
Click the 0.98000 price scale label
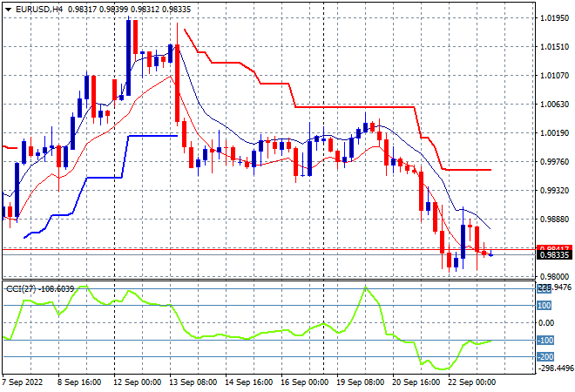coord(555,277)
